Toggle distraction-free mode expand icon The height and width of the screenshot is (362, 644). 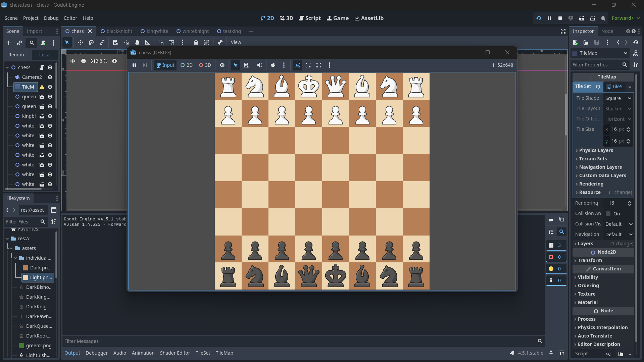pos(563,31)
